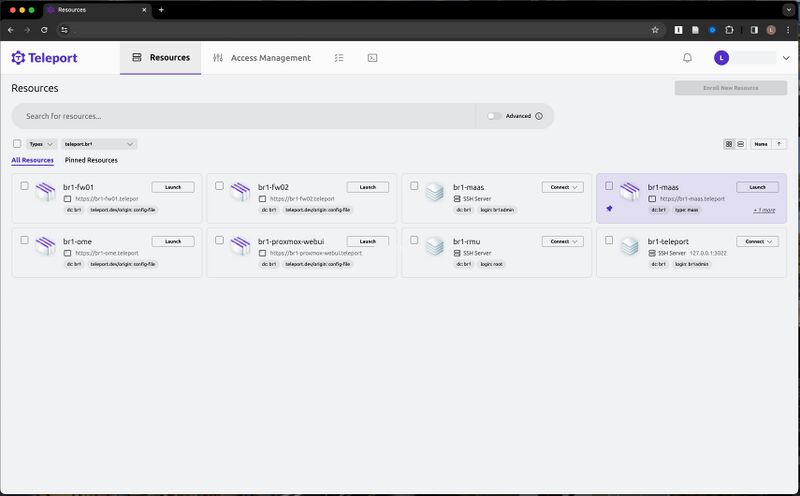The width and height of the screenshot is (800, 496).
Task: Show the +1 more labels link
Action: point(764,210)
